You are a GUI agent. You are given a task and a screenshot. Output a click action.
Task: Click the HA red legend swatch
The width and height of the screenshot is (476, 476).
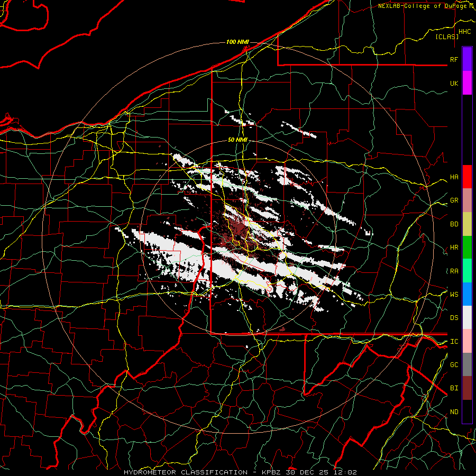click(x=467, y=177)
